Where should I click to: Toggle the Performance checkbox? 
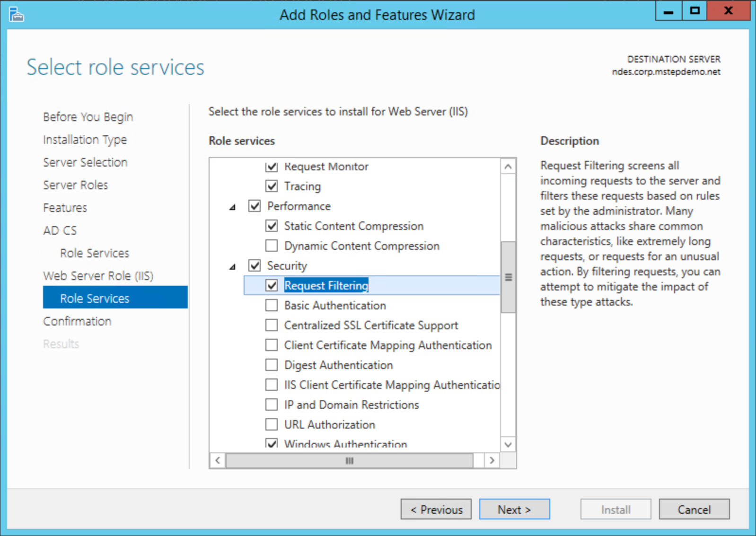click(255, 206)
